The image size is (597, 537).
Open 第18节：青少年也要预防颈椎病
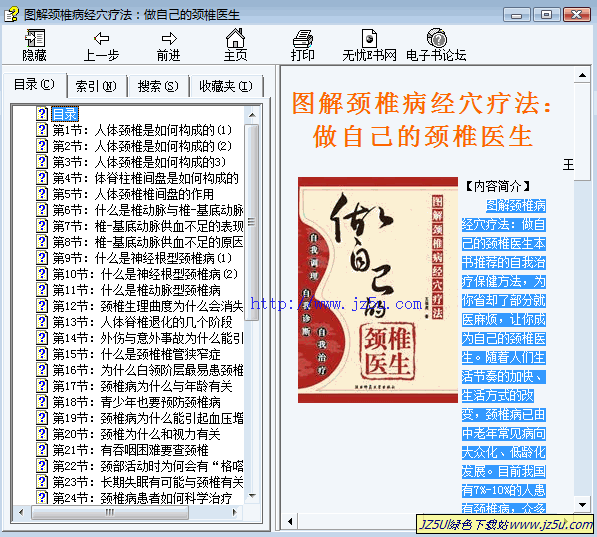coord(136,402)
